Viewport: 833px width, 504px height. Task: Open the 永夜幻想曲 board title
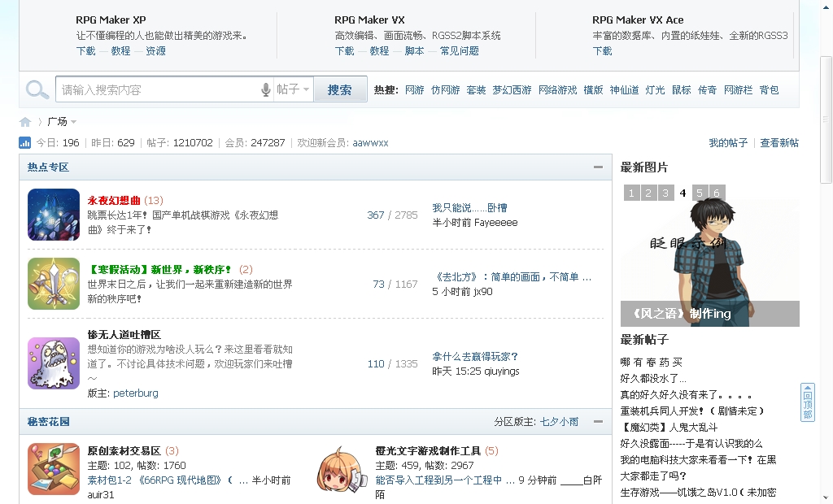click(x=114, y=201)
